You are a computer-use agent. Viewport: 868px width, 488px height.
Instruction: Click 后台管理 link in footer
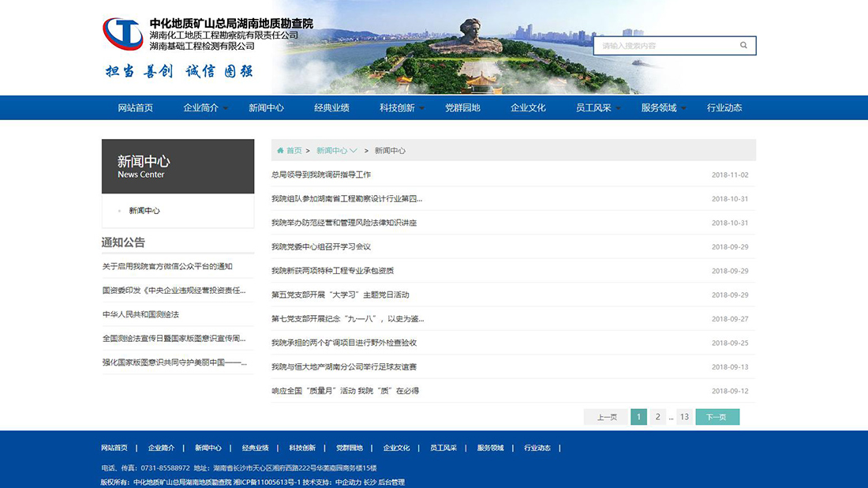pyautogui.click(x=391, y=482)
